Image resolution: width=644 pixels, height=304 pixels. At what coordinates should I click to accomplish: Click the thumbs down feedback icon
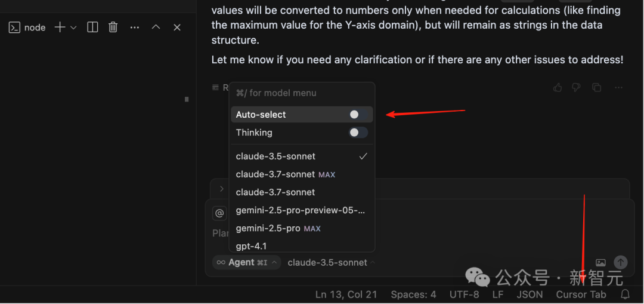(576, 88)
